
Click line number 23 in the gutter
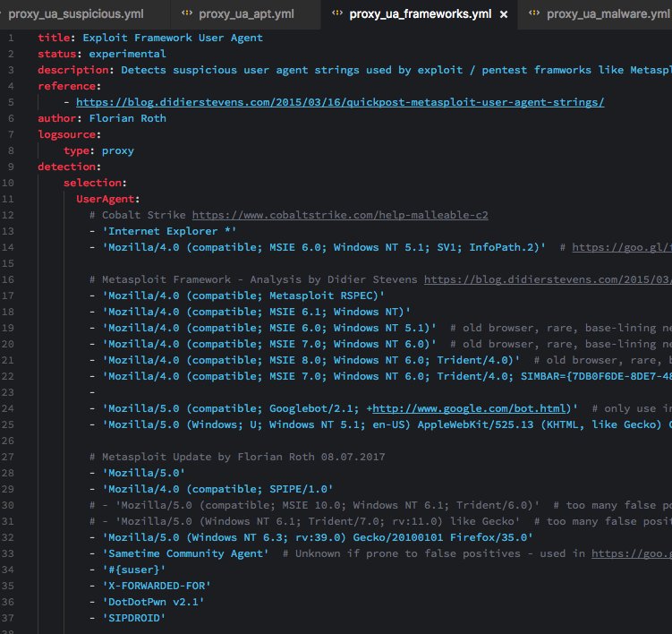[8, 392]
